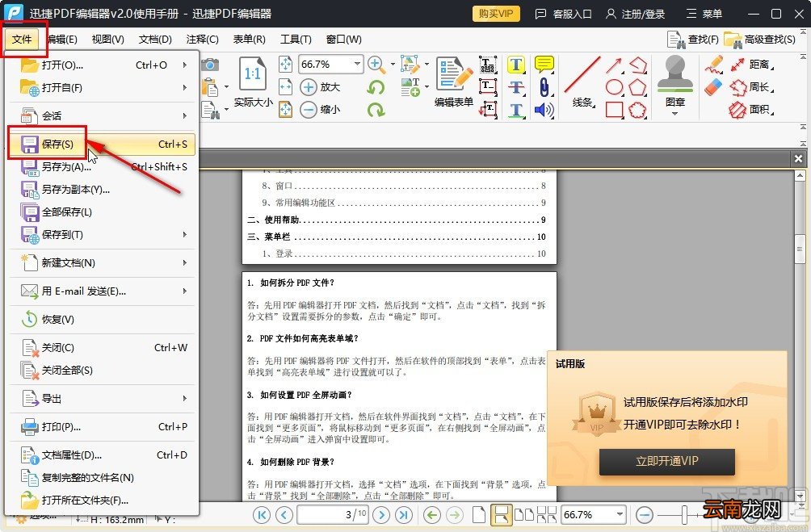This screenshot has width=811, height=532.
Task: Choose 文档属性(D) document properties
Action: (x=102, y=455)
